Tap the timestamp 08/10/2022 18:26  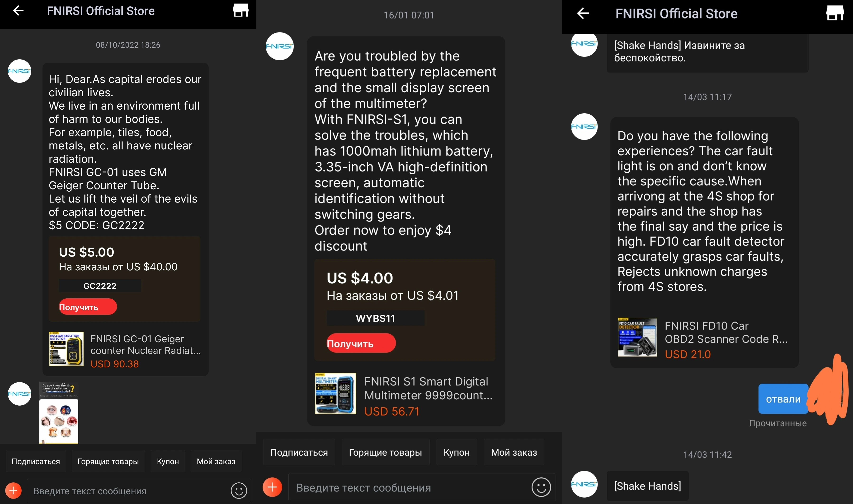[128, 45]
